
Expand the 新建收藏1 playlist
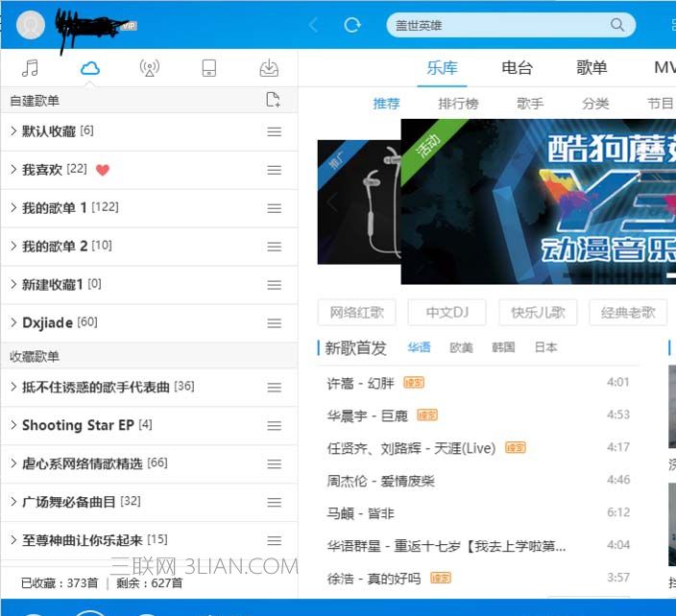13,284
